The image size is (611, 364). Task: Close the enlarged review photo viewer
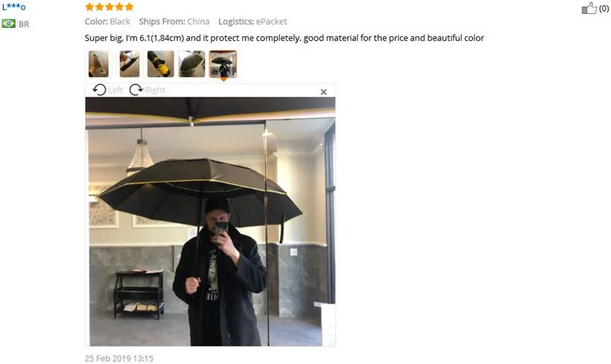[323, 92]
